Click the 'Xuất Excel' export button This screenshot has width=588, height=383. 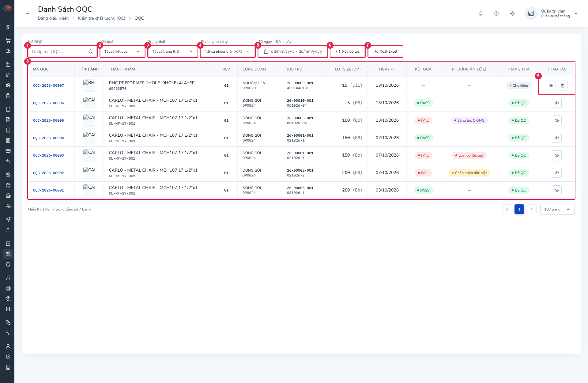(x=385, y=51)
